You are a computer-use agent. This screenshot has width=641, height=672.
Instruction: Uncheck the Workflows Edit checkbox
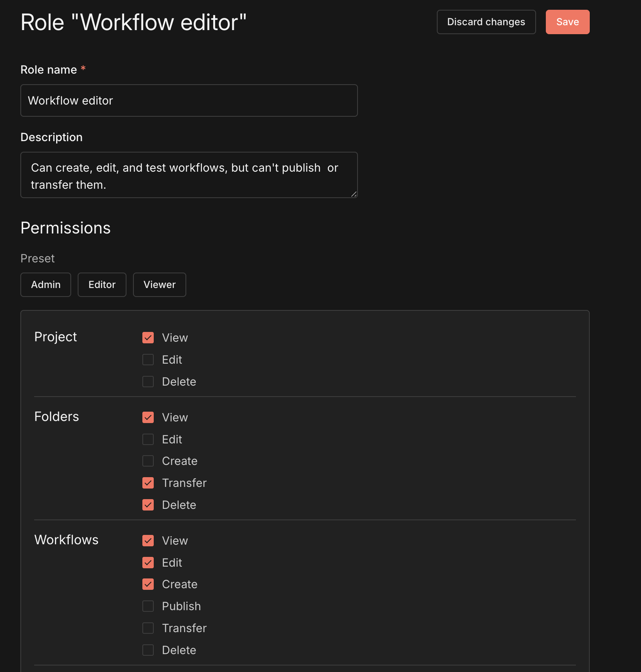point(148,563)
